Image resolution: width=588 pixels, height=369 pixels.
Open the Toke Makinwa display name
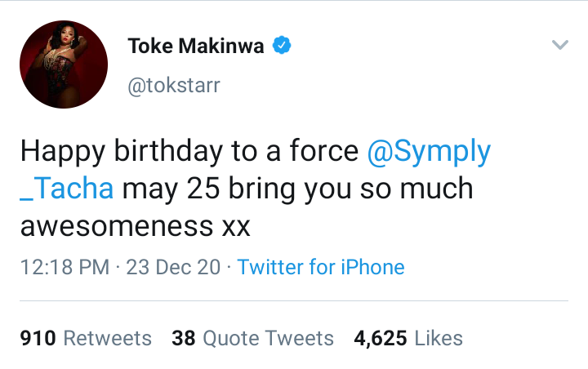coord(196,47)
